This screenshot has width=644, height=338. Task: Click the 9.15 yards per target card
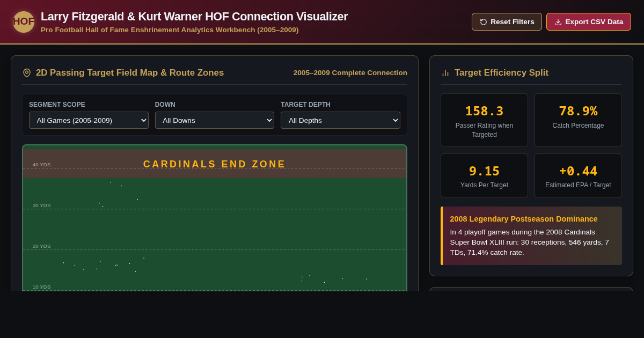click(484, 176)
